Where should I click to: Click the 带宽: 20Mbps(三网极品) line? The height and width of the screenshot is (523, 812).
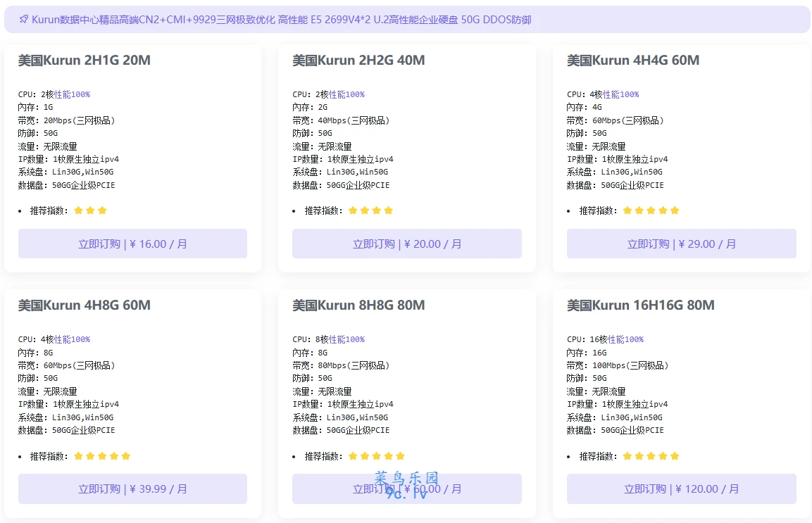click(66, 120)
